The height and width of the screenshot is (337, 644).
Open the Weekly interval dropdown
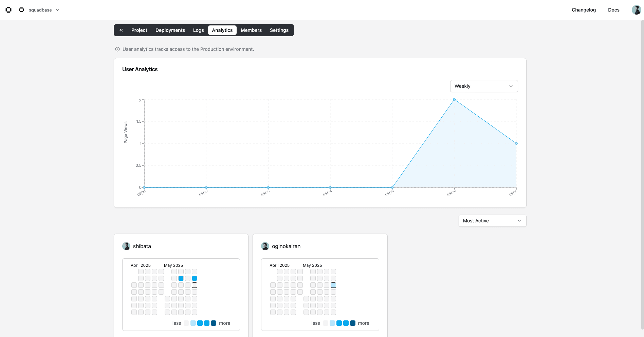484,86
